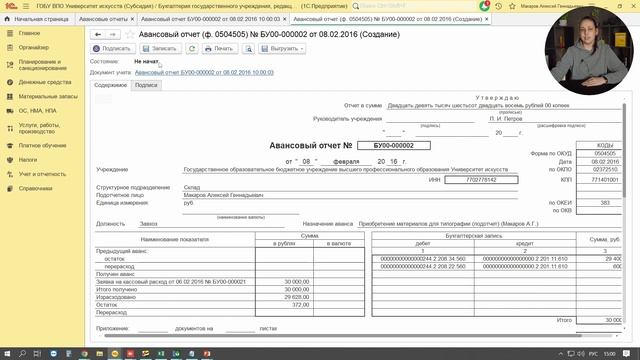Open Материальные запасы section
Viewport: 640px width, 360px height.
click(48, 97)
